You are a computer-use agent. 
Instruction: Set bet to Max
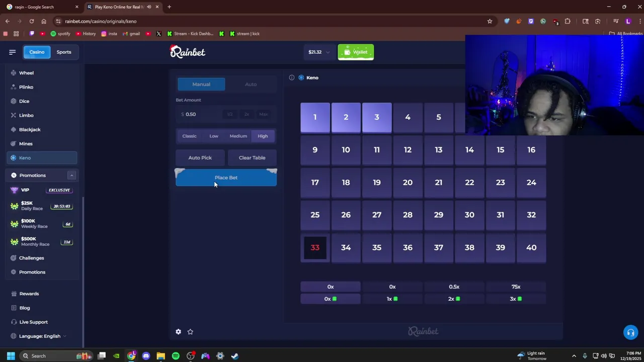[263, 114]
